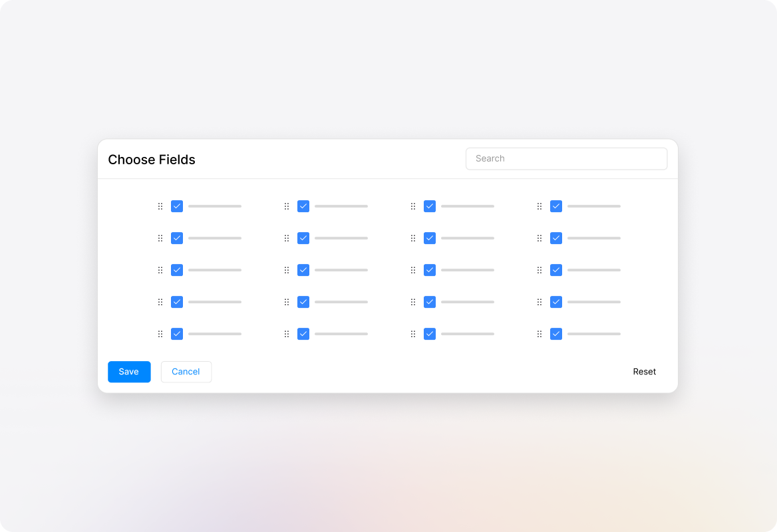Image resolution: width=777 pixels, height=532 pixels.
Task: Click the drag handle in the top row, last column
Action: tap(540, 206)
